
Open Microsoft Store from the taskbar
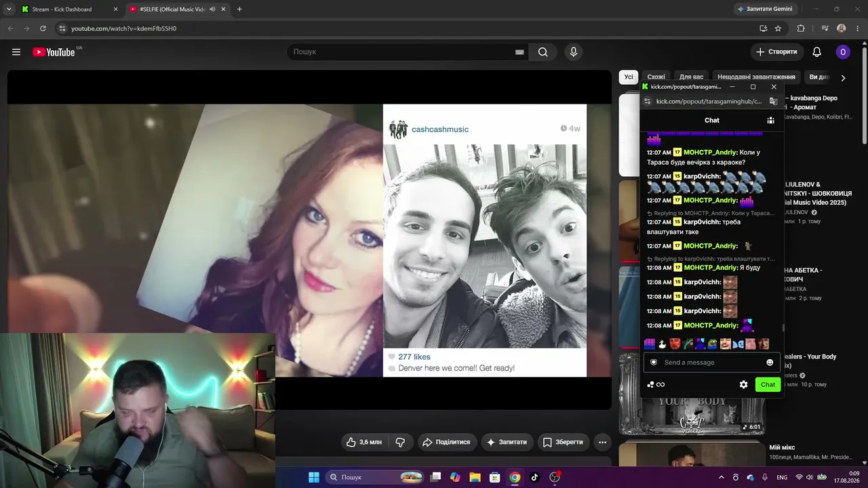click(495, 477)
